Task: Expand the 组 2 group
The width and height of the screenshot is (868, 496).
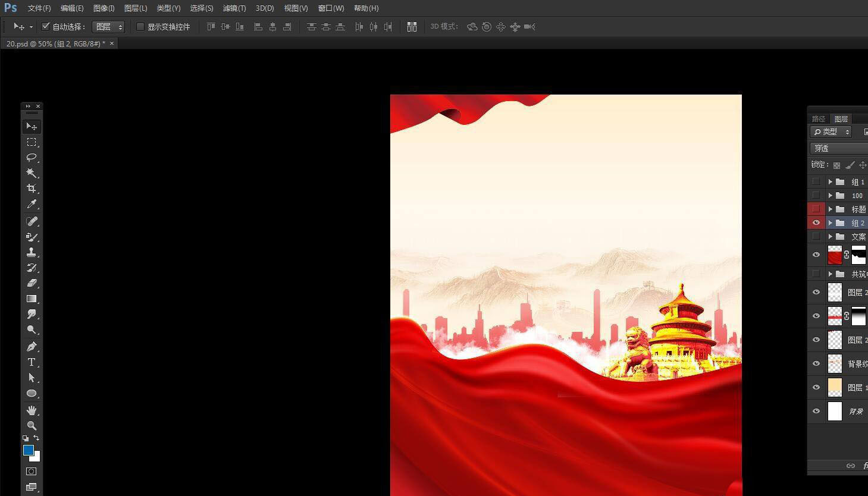Action: (x=830, y=222)
